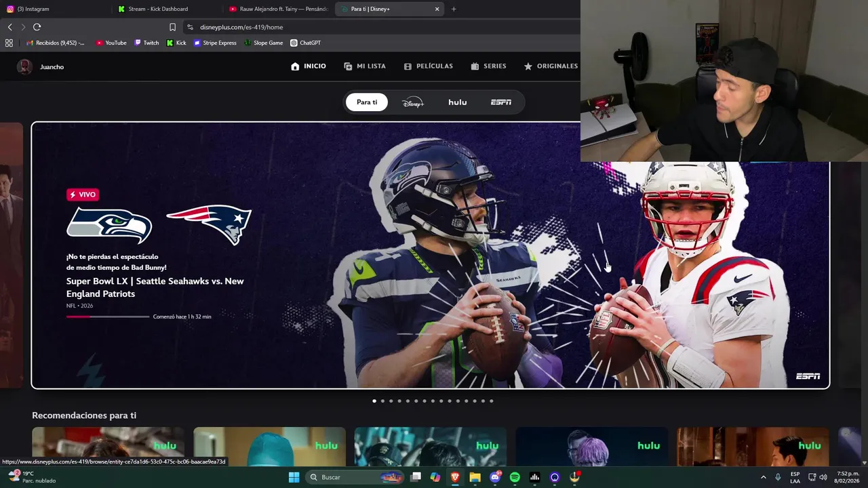Switch to the Rauw Alejandro YouTube tab
Screen dimensions: 868x488
point(279,9)
